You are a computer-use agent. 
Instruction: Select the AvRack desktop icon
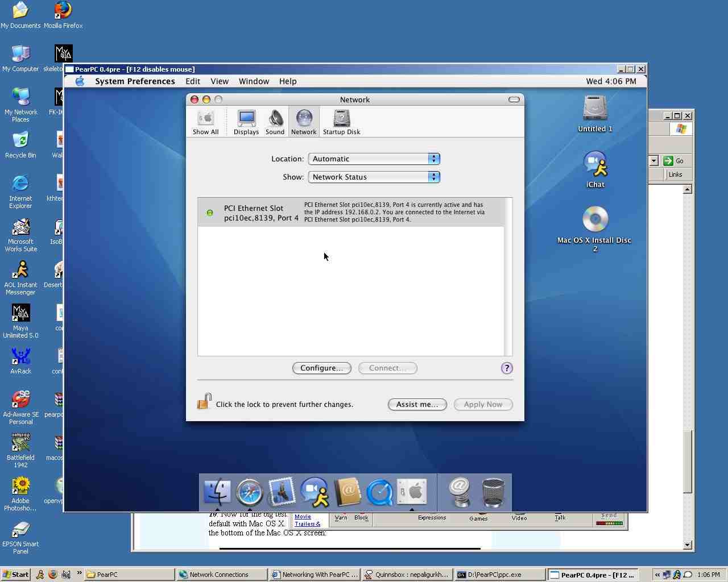tap(20, 361)
